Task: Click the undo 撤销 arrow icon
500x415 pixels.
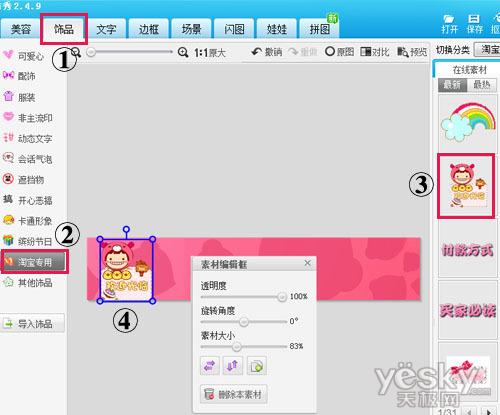Action: (256, 52)
